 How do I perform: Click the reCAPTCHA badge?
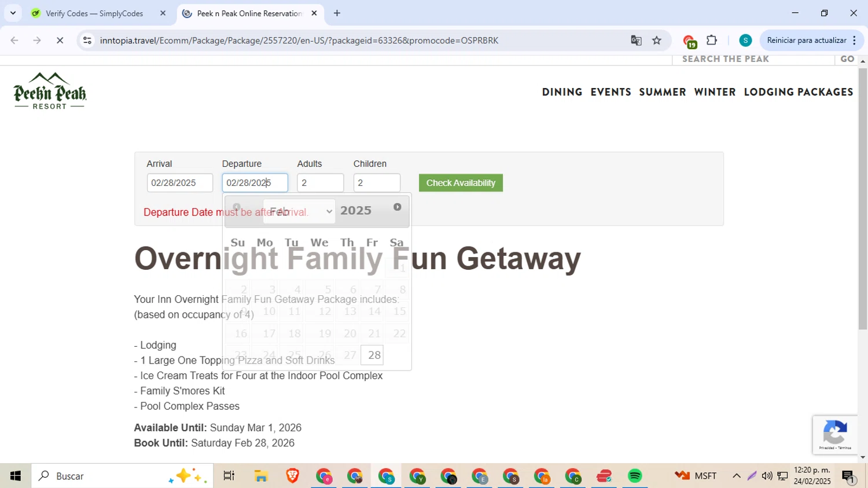click(835, 435)
